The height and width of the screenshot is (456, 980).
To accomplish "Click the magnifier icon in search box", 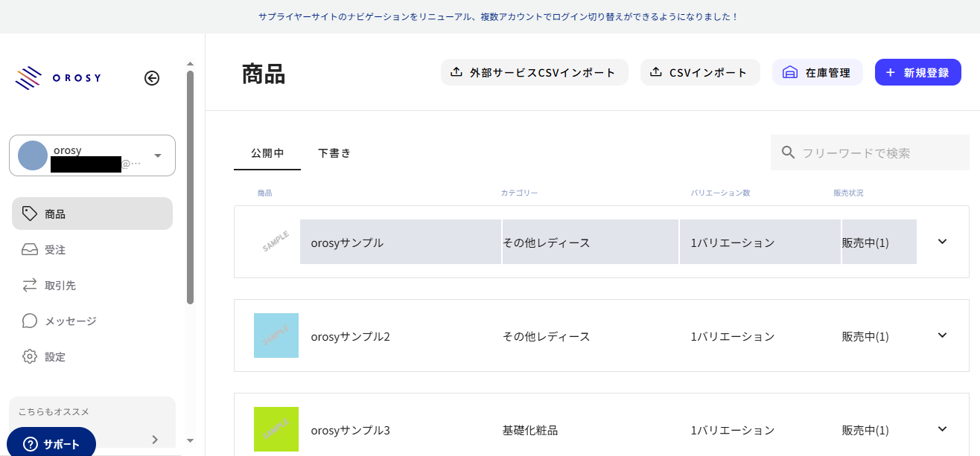I will click(x=788, y=152).
